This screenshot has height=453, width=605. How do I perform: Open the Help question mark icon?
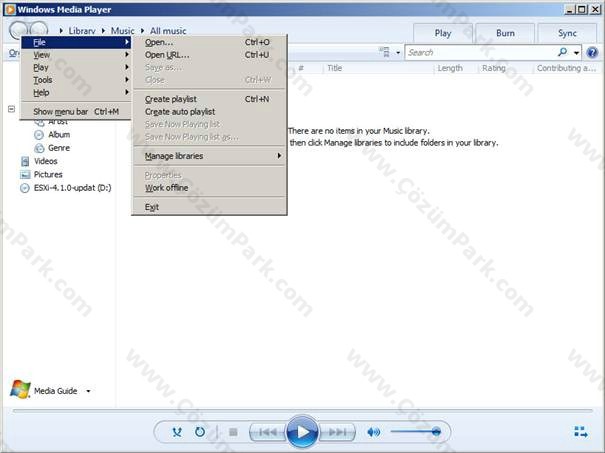point(592,52)
